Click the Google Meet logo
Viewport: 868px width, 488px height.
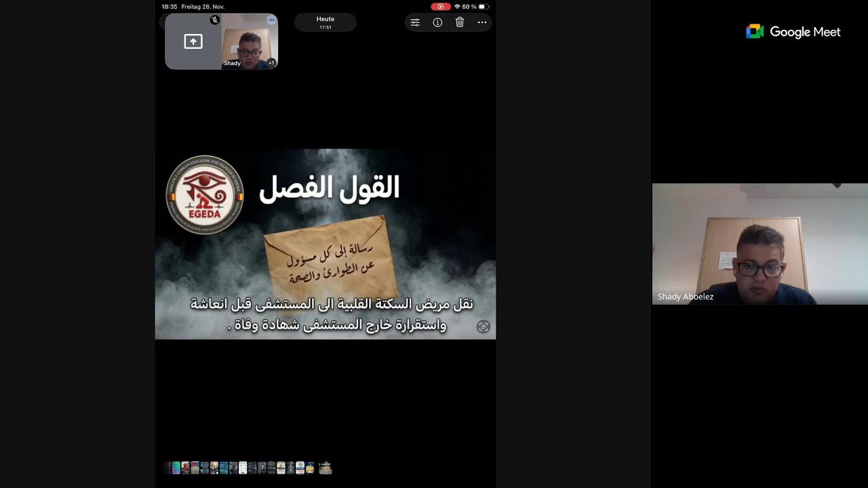click(x=793, y=32)
